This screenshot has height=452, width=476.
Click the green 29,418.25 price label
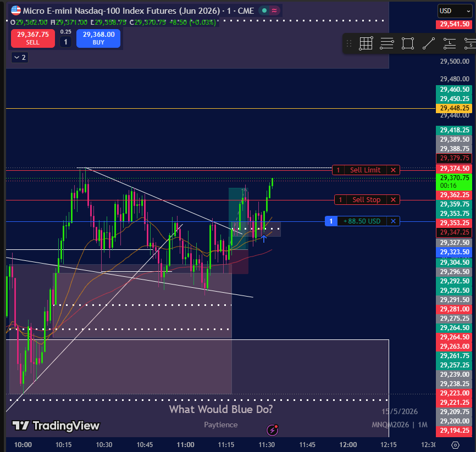click(454, 130)
